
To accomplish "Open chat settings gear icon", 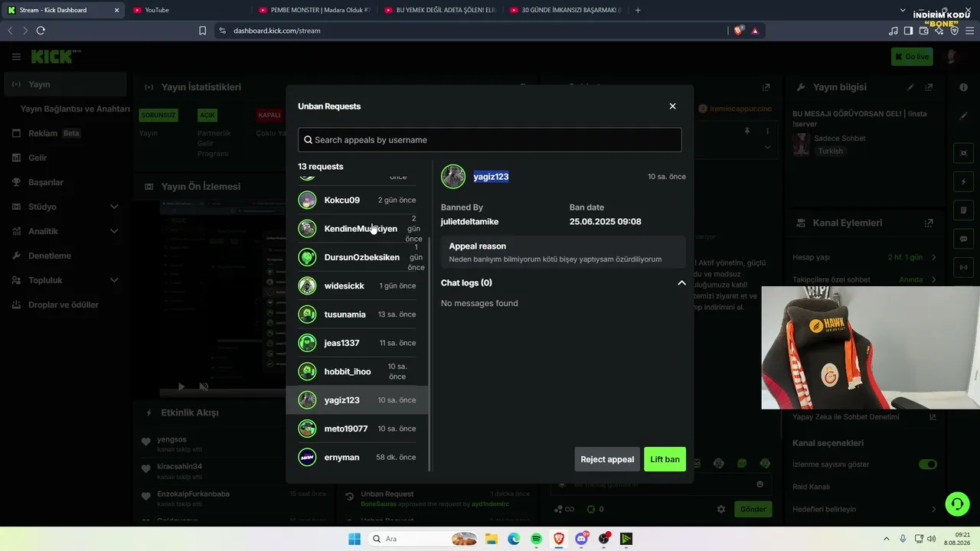I will pos(720,509).
